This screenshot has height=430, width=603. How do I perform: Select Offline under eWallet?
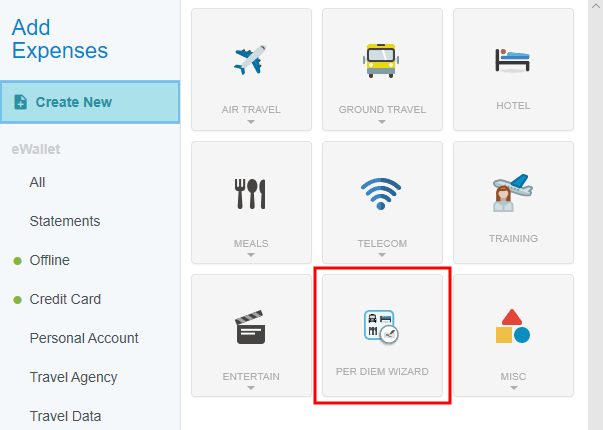click(x=49, y=260)
